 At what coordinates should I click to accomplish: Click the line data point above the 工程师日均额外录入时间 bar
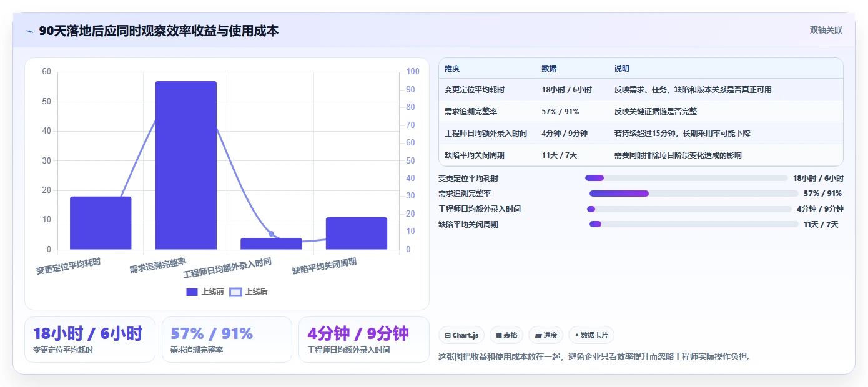point(271,234)
